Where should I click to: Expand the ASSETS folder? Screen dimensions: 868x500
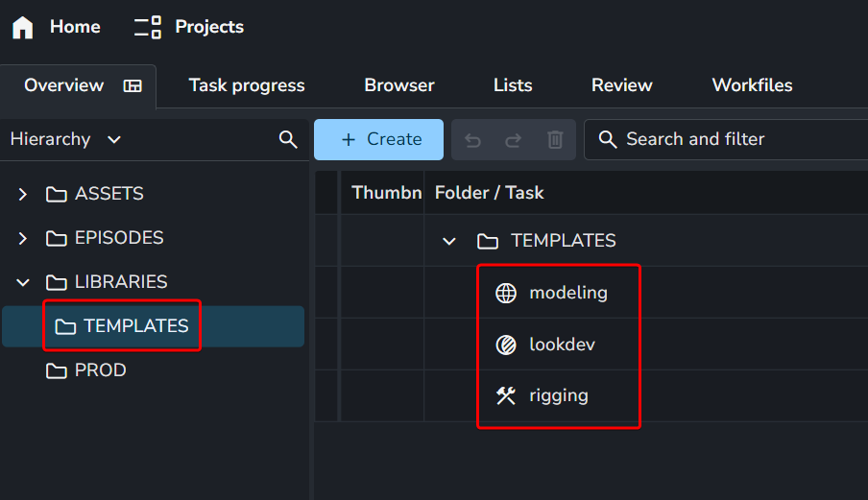[23, 194]
